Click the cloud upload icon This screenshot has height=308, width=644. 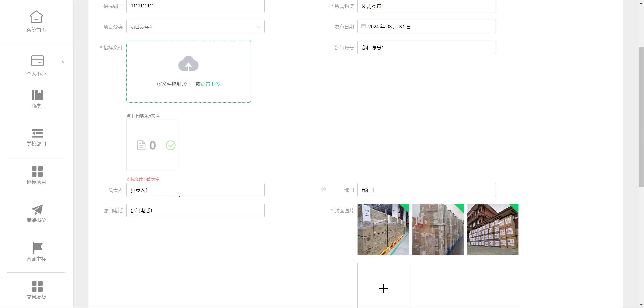pos(188,64)
